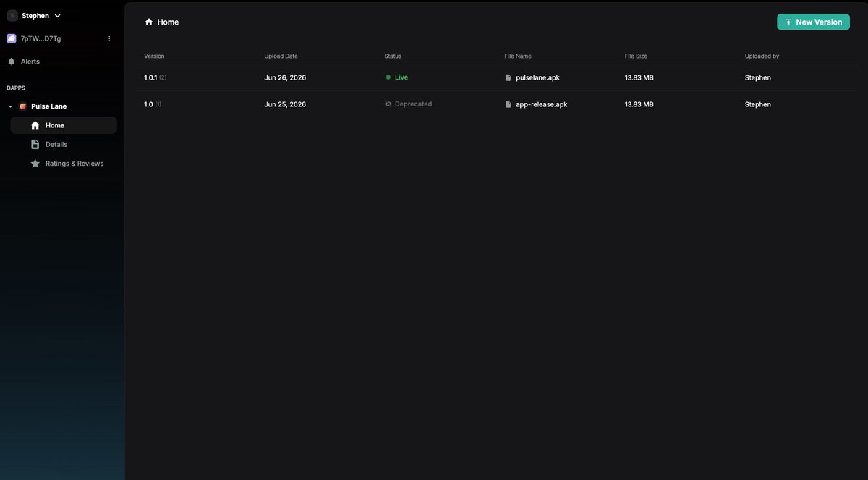Open the Alerts page
Screen dimensions: 868x480
30,62
